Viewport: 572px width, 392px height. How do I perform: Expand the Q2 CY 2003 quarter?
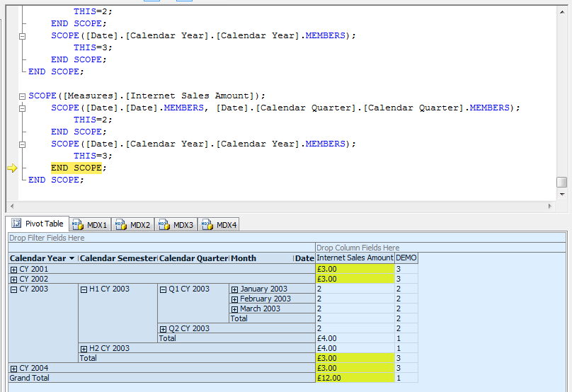[x=163, y=329]
